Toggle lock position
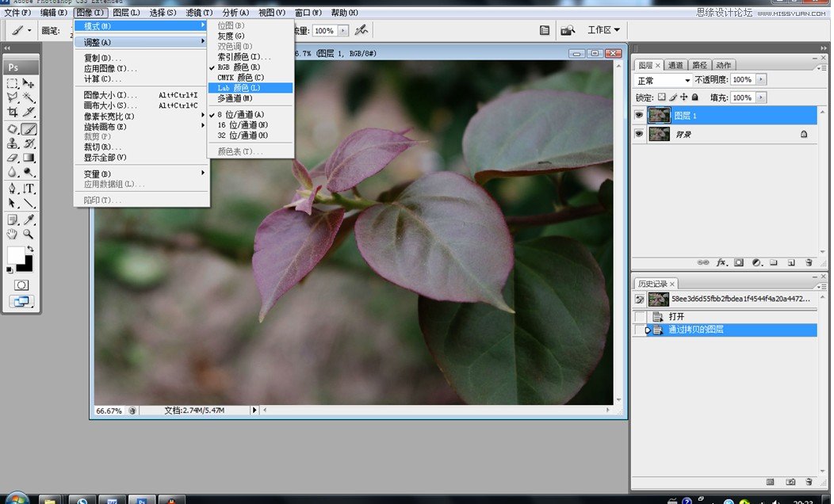Viewport: 834px width, 504px height. click(684, 97)
